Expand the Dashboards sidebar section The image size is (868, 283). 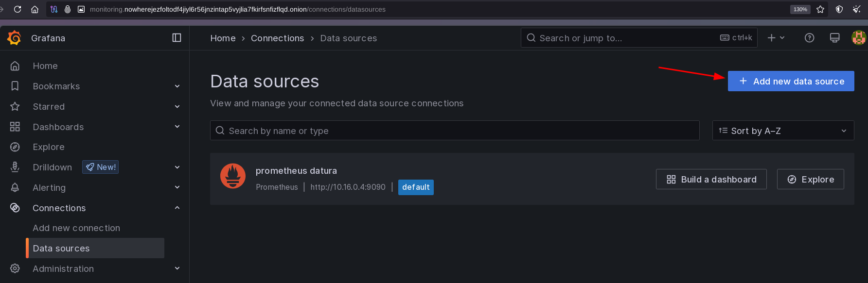[x=177, y=127]
